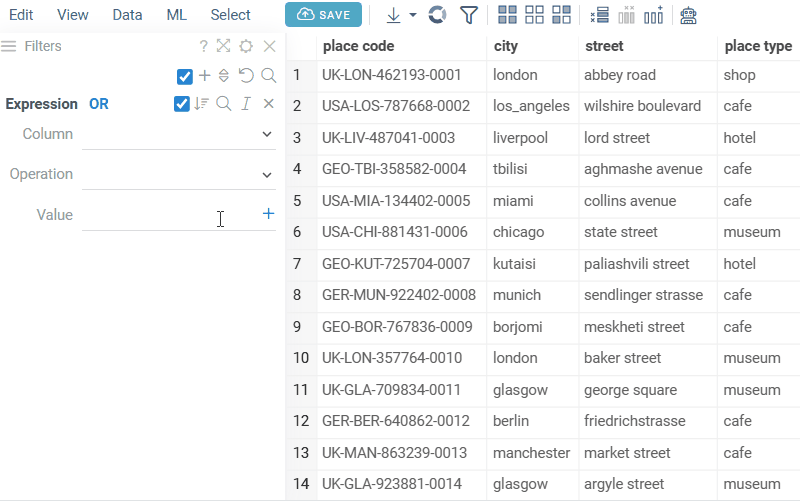Click the refresh circle icon in toolbar

coord(437,15)
